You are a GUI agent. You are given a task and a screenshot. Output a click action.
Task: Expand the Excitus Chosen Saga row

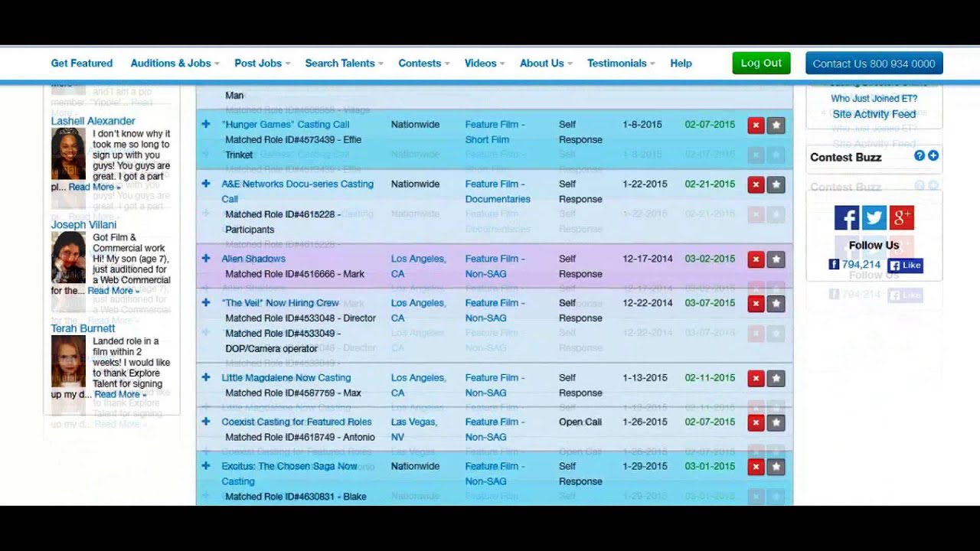pos(206,465)
